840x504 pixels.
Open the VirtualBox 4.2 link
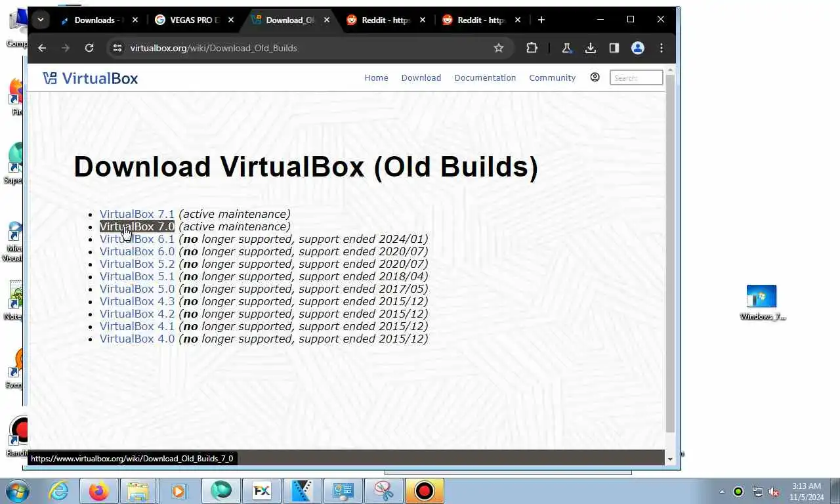(x=137, y=314)
